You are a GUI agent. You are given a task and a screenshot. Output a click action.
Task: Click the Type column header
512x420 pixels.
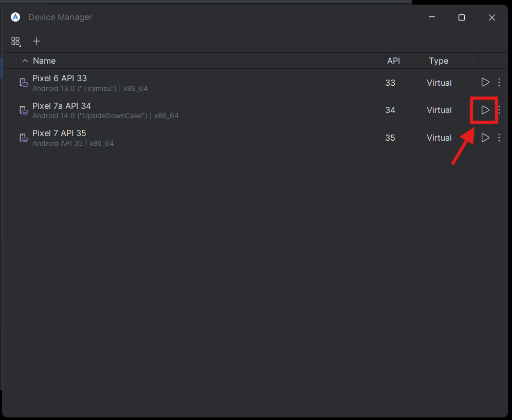click(438, 61)
